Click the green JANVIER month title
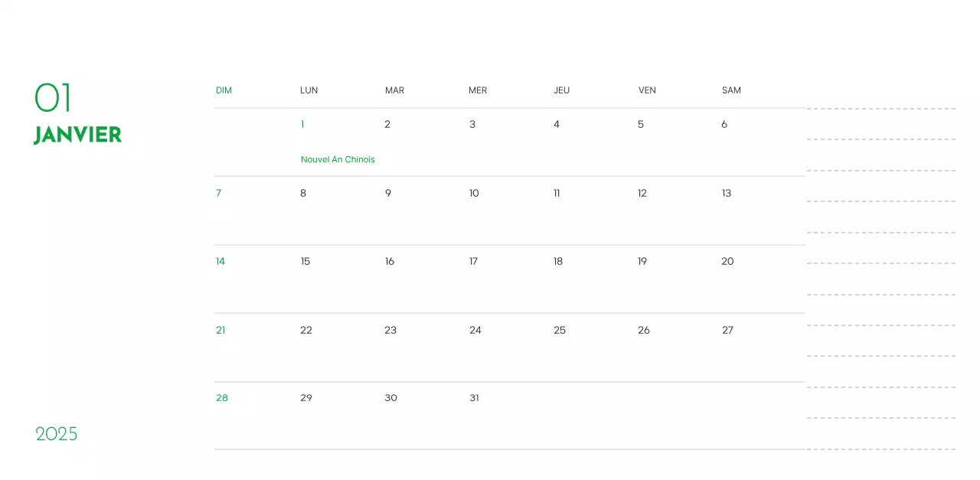Image resolution: width=980 pixels, height=480 pixels. [77, 135]
